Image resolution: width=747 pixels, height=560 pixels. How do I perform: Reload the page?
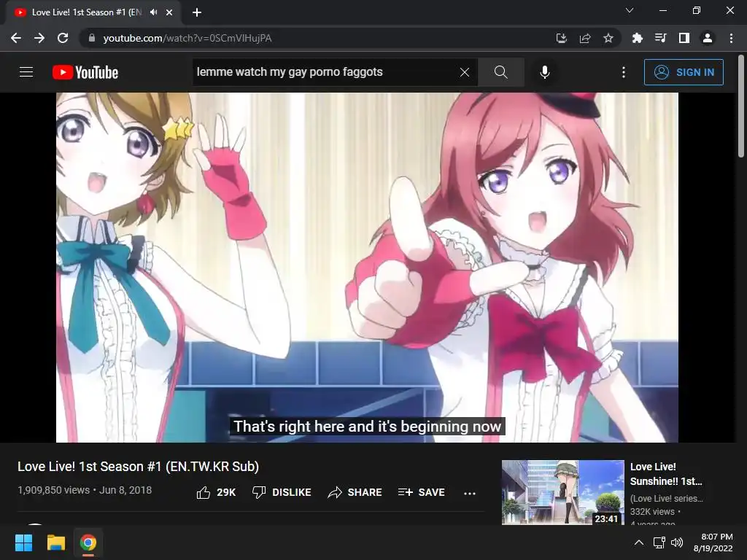[63, 38]
